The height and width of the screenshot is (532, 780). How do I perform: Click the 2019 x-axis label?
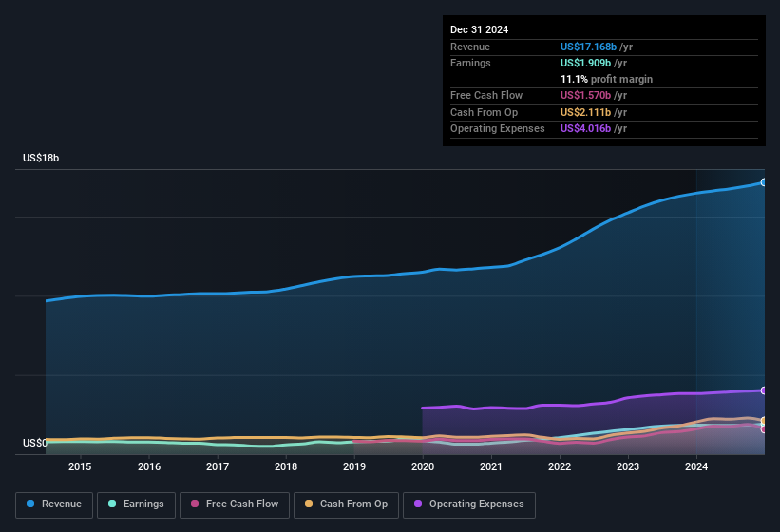354,466
